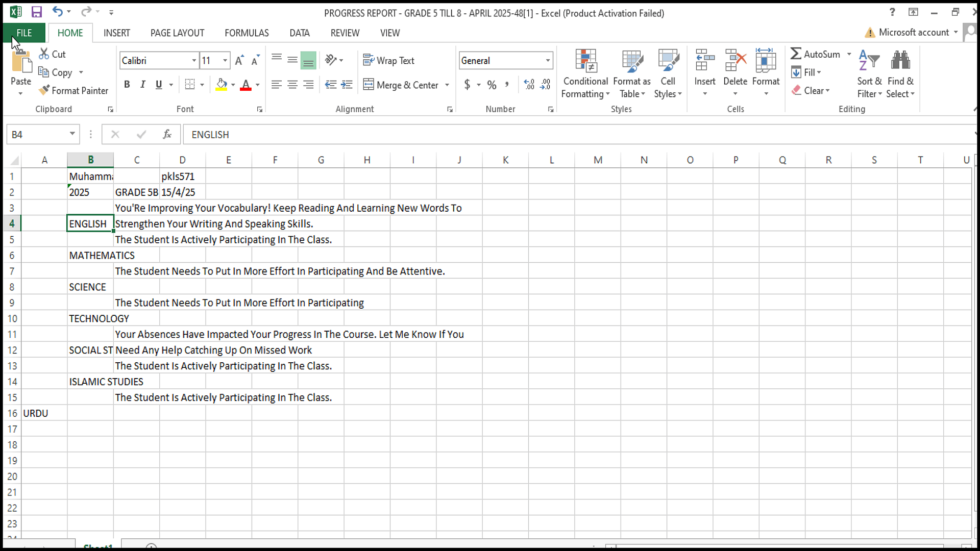
Task: Open Find & Select binoculars menu
Action: tap(900, 73)
